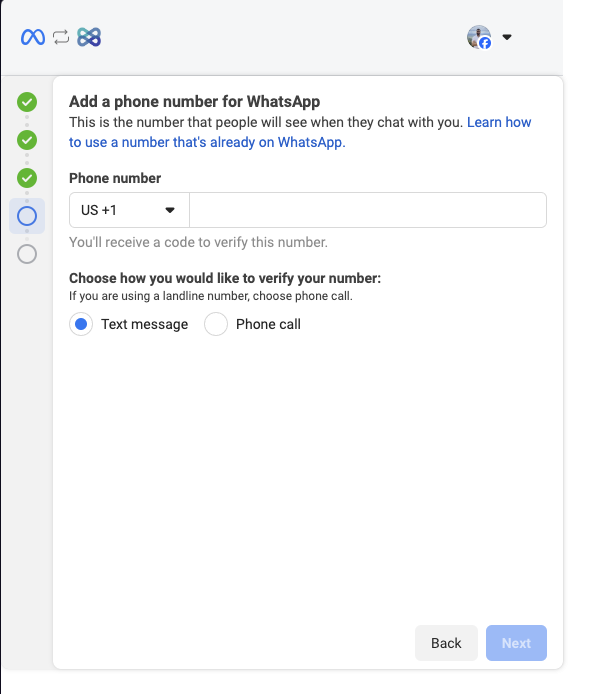Select the current fourth step circle
This screenshot has width=610, height=694.
tap(27, 216)
